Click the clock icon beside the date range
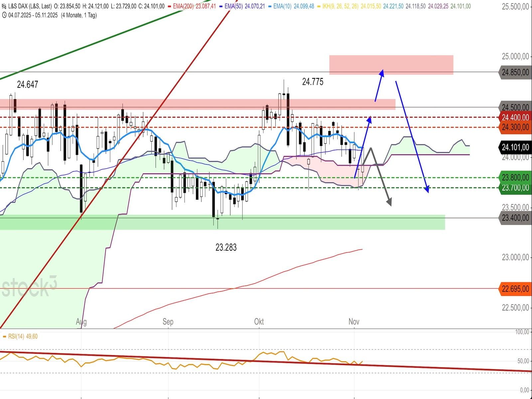The width and height of the screenshot is (532, 399). pos(4,15)
